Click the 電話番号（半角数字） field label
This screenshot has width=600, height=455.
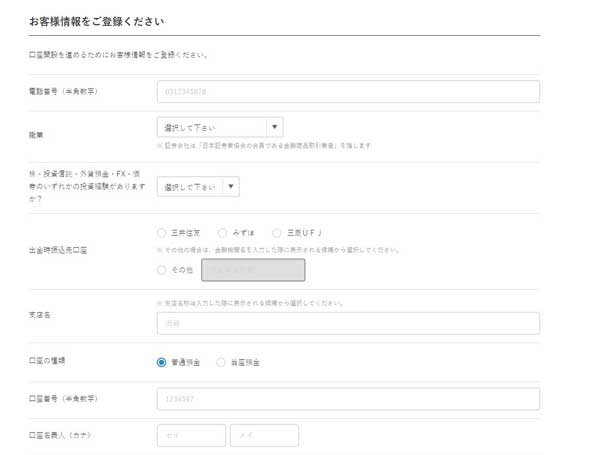(x=63, y=92)
